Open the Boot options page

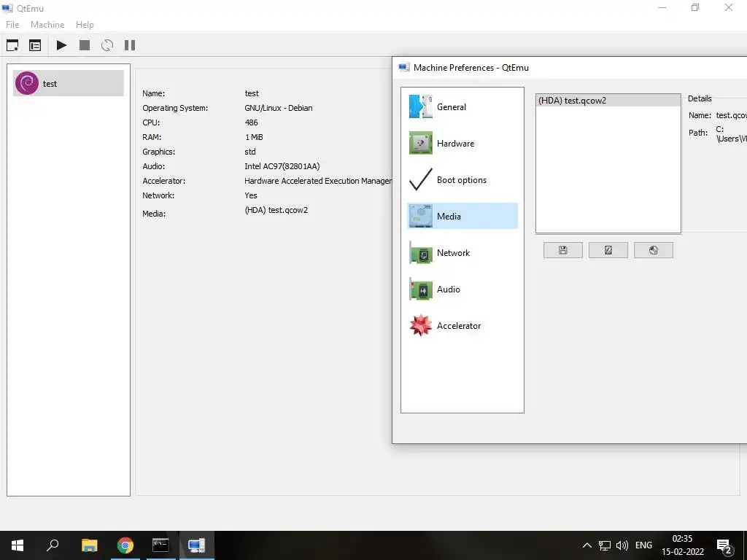point(462,179)
